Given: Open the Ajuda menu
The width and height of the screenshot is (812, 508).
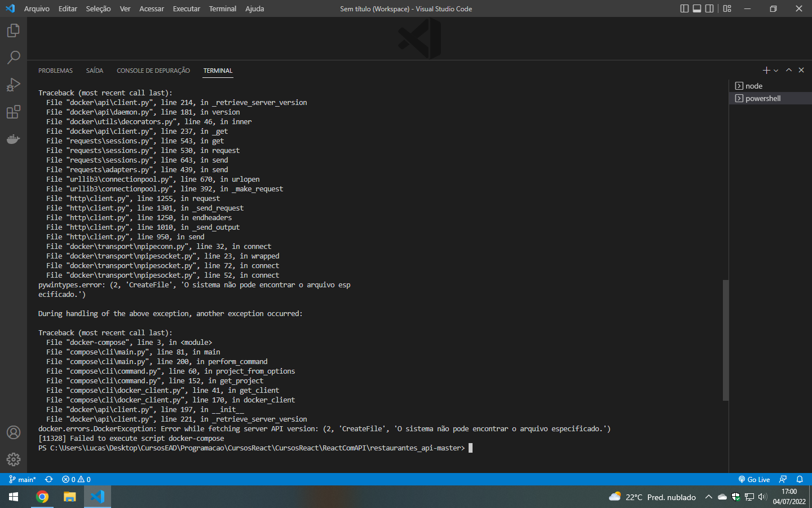Looking at the screenshot, I should pos(255,8).
